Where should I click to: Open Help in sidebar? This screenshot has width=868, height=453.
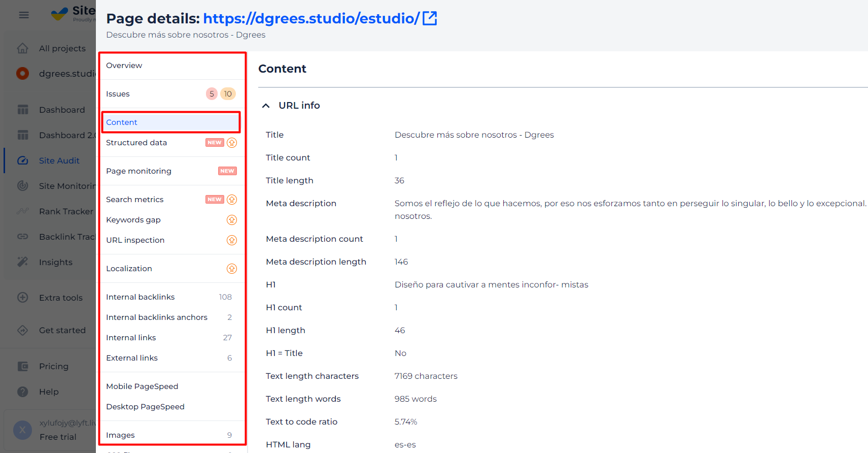click(x=49, y=392)
